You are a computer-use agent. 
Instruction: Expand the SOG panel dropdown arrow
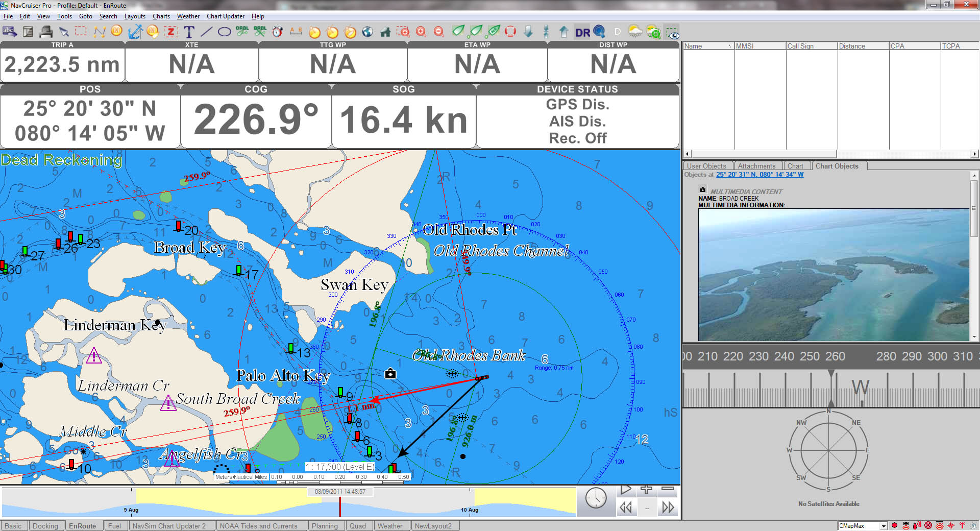[476, 86]
